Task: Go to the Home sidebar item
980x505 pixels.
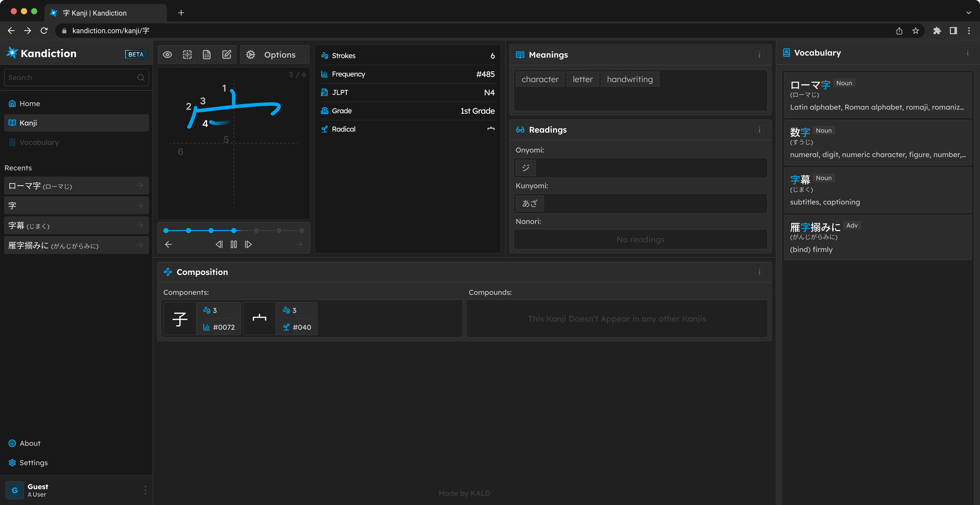Action: 30,103
